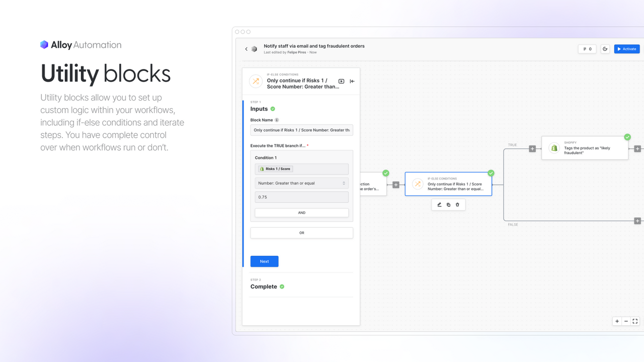The height and width of the screenshot is (362, 644).
Task: Add an AND condition
Action: pos(301,213)
